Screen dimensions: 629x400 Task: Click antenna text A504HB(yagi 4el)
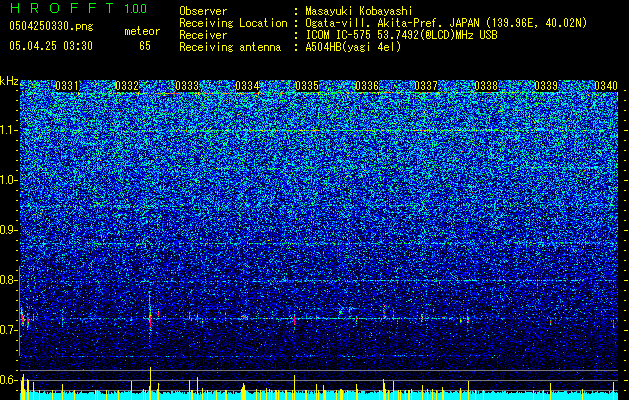click(x=353, y=47)
